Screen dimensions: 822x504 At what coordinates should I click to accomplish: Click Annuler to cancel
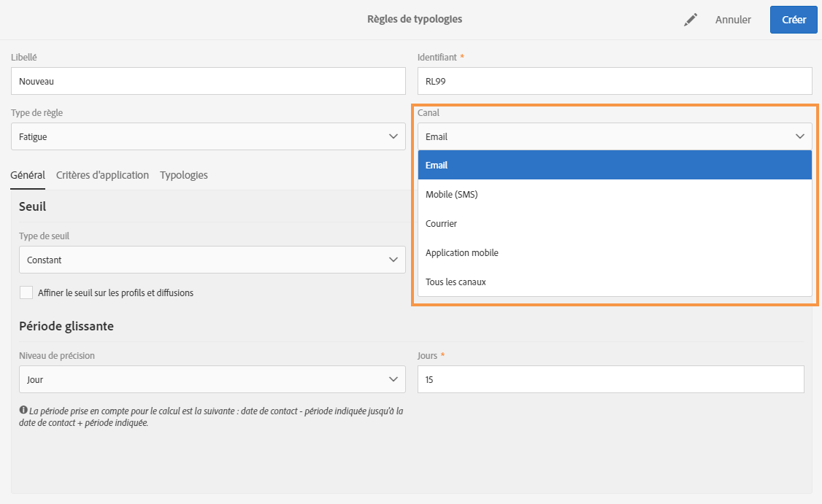[733, 20]
